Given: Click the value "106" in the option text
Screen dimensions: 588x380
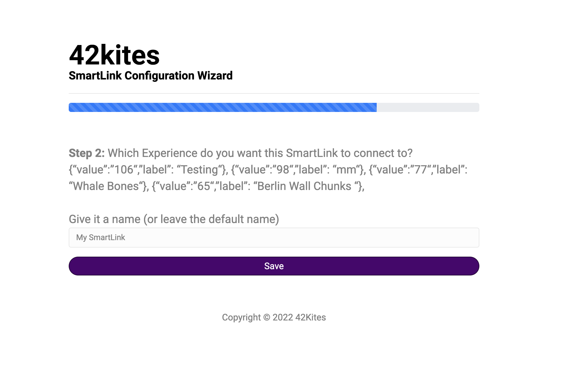Looking at the screenshot, I should click(x=124, y=170).
